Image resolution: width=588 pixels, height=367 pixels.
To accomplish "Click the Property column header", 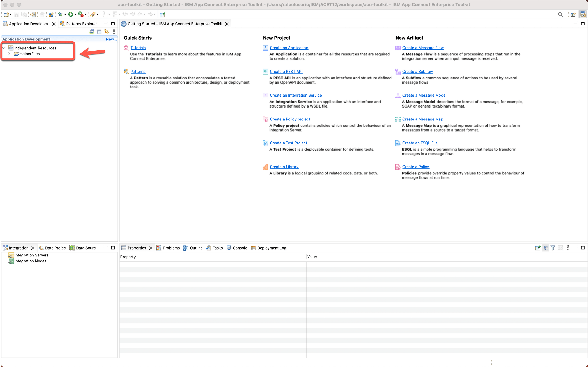I will [x=128, y=257].
